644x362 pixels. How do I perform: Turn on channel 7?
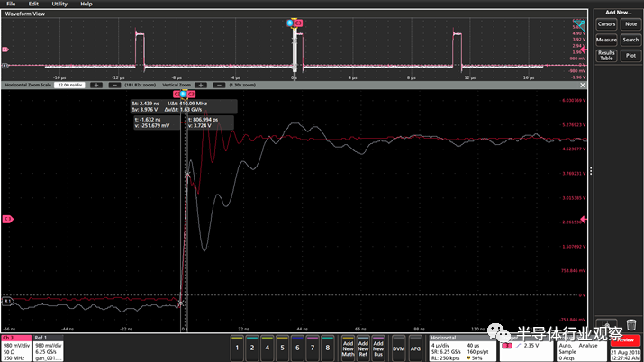point(313,348)
